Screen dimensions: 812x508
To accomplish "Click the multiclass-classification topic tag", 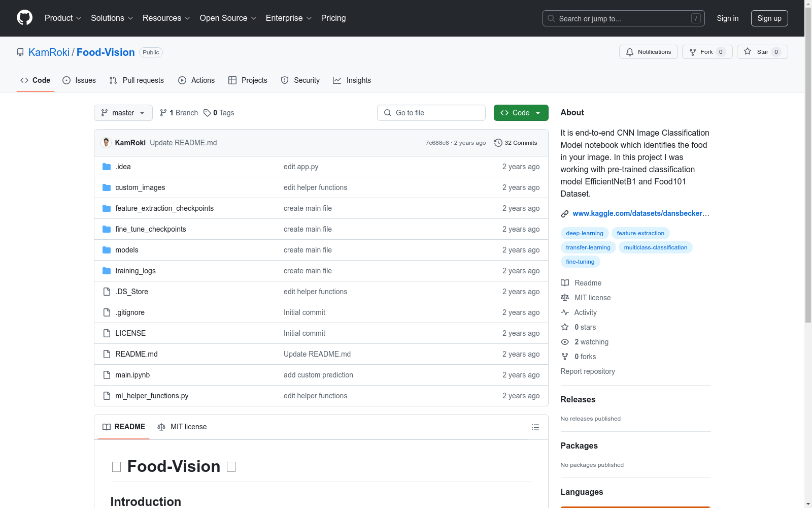I will [x=656, y=247].
